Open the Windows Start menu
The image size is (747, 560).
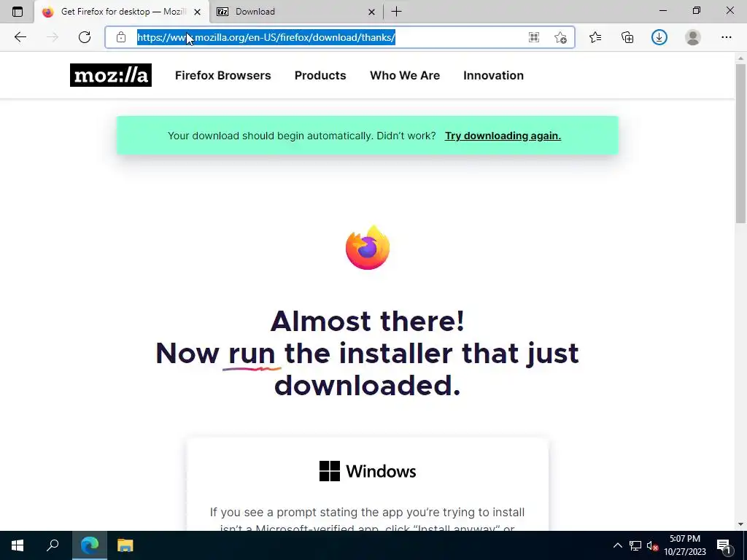pos(18,545)
